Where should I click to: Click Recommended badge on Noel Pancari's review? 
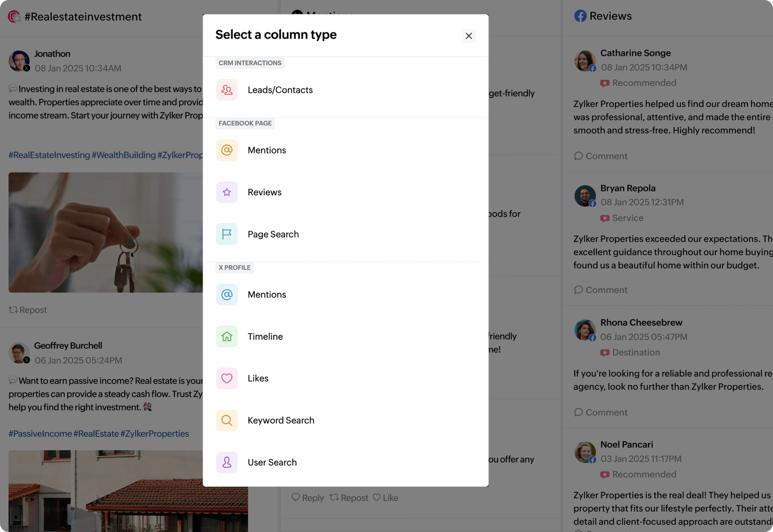point(638,474)
